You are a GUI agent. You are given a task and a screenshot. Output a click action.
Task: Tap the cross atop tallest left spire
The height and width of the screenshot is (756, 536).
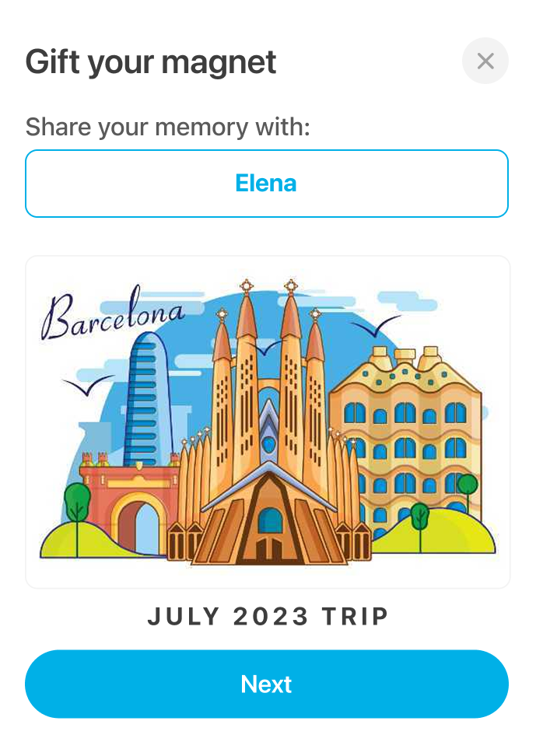click(x=247, y=287)
